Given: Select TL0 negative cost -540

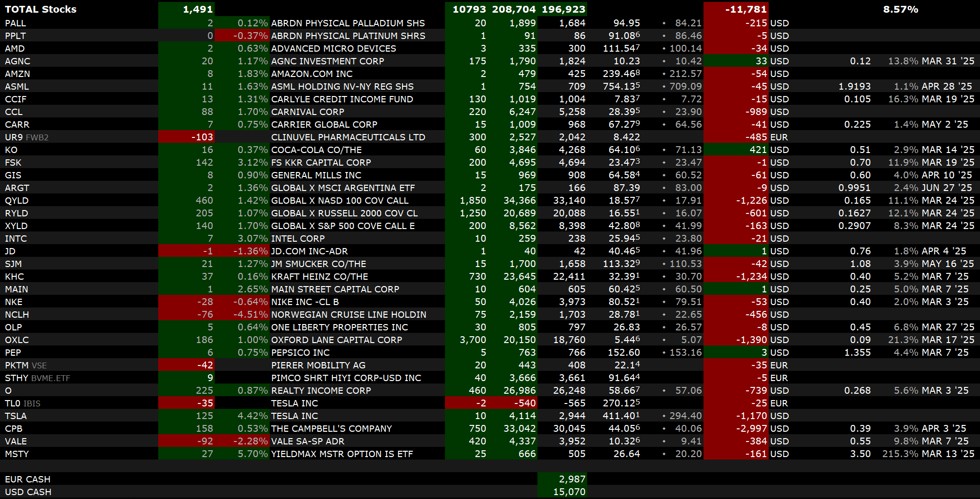Looking at the screenshot, I should [525, 403].
